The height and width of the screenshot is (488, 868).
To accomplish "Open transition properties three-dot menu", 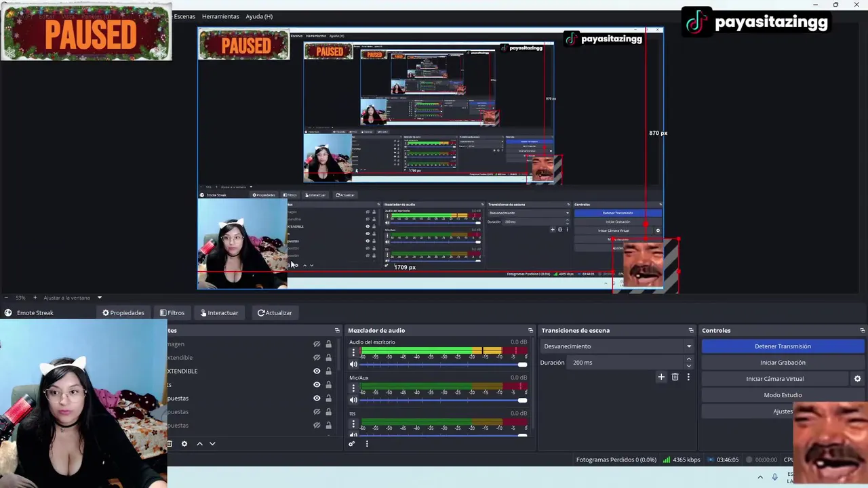I will tap(688, 377).
